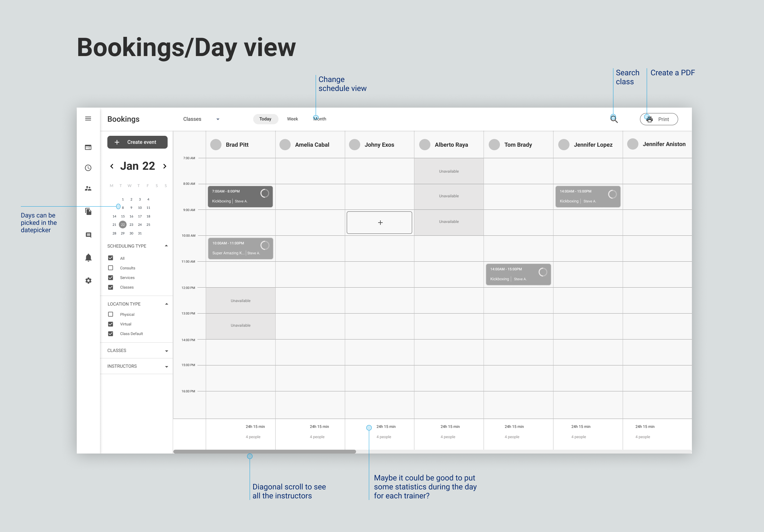This screenshot has width=764, height=532.
Task: Click the Create event button
Action: coord(137,142)
